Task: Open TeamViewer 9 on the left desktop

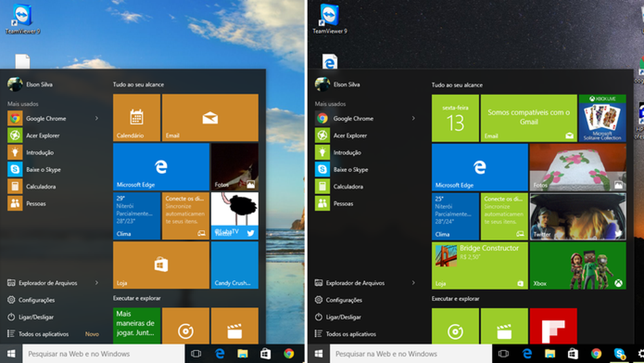Action: [x=22, y=19]
